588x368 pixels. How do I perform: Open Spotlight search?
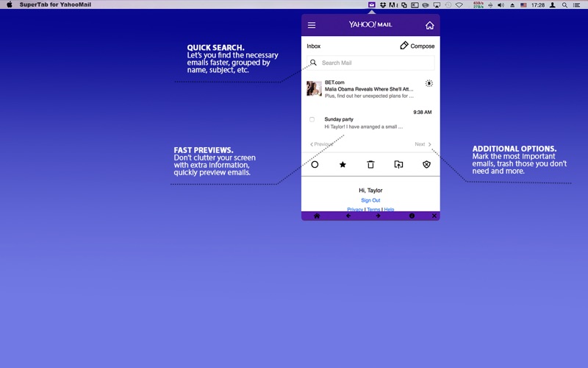564,5
